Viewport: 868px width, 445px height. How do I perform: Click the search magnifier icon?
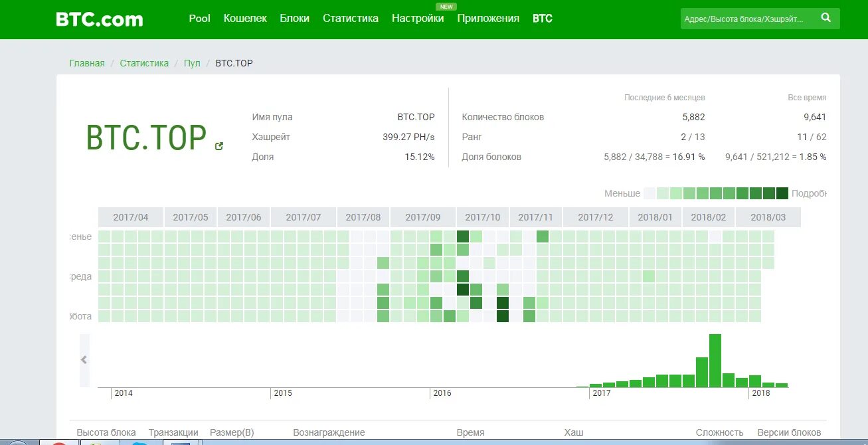[x=825, y=18]
